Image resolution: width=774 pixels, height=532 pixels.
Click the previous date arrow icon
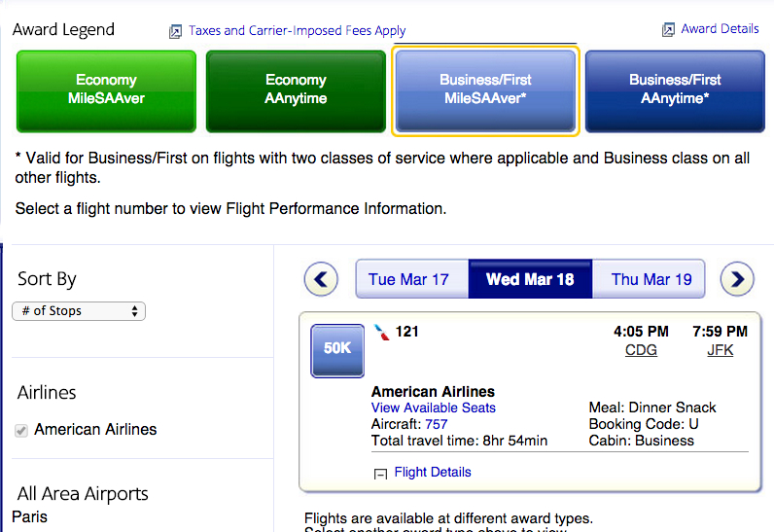pyautogui.click(x=321, y=279)
